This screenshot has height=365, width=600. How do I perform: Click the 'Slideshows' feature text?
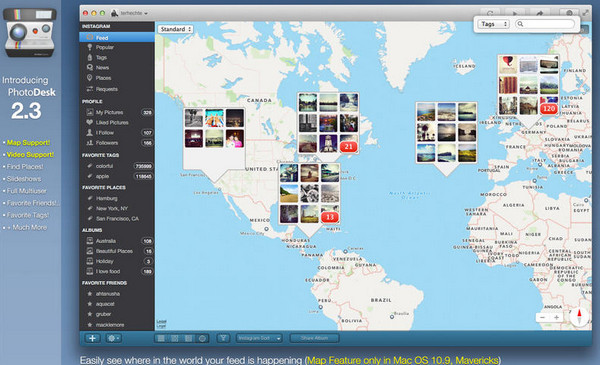pyautogui.click(x=24, y=179)
